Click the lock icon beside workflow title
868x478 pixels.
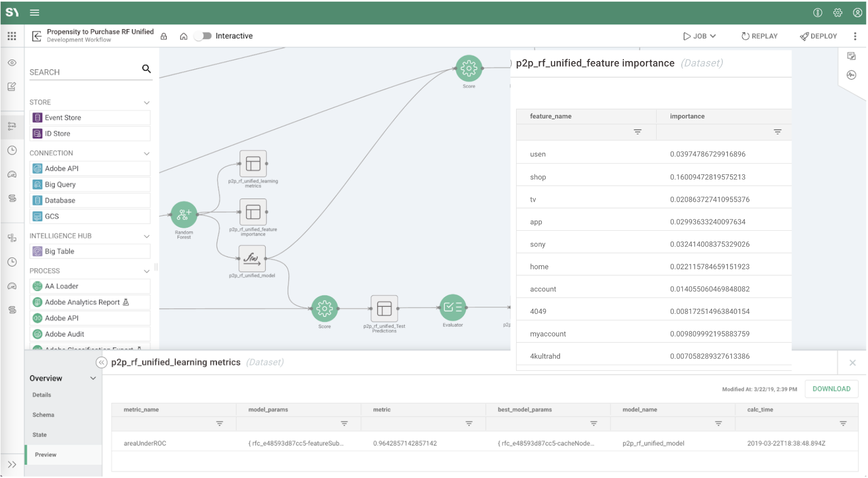(x=164, y=36)
